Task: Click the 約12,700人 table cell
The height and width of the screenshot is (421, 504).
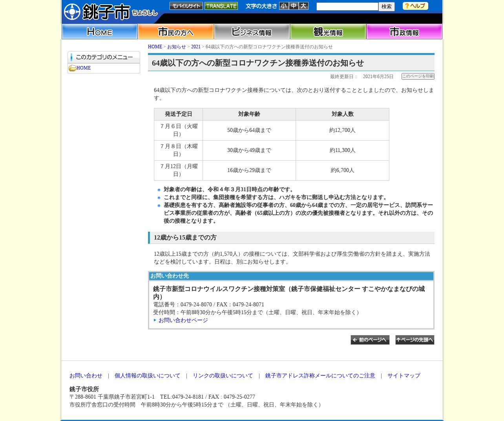Action: (x=343, y=130)
